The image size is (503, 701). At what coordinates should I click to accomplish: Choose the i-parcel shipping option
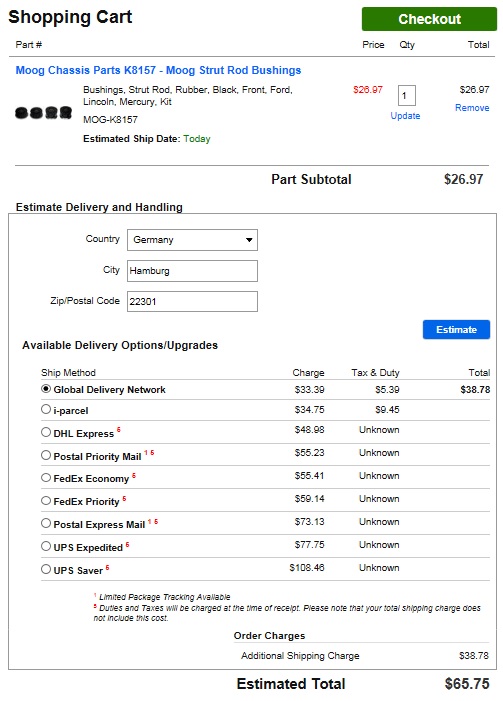point(46,409)
